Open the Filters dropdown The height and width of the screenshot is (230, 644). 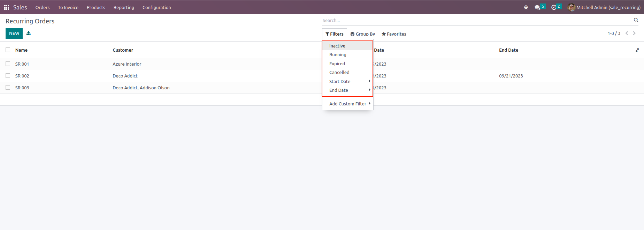click(335, 34)
